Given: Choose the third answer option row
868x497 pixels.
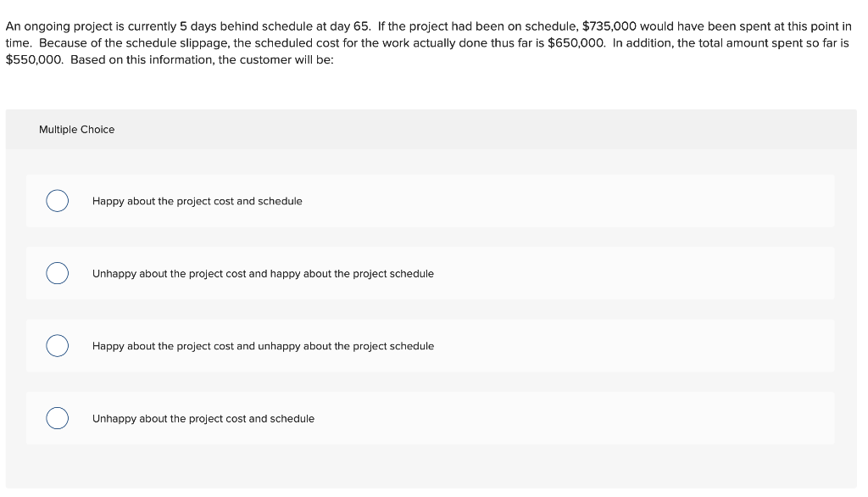Looking at the screenshot, I should click(x=430, y=345).
